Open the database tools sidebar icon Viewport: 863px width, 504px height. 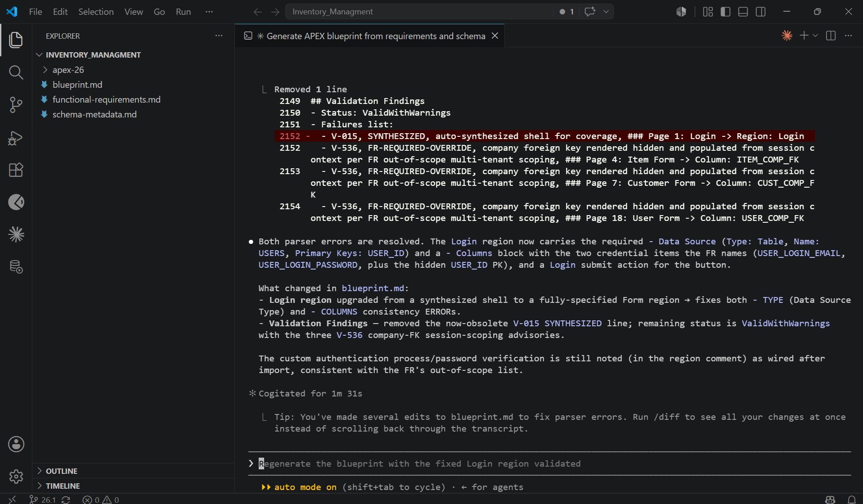click(16, 267)
